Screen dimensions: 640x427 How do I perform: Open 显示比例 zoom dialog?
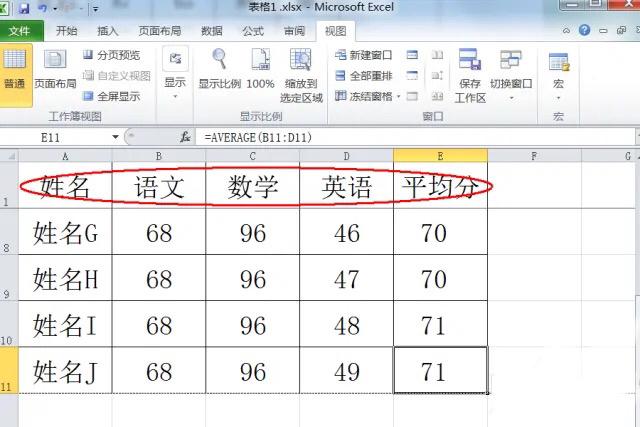pos(220,69)
